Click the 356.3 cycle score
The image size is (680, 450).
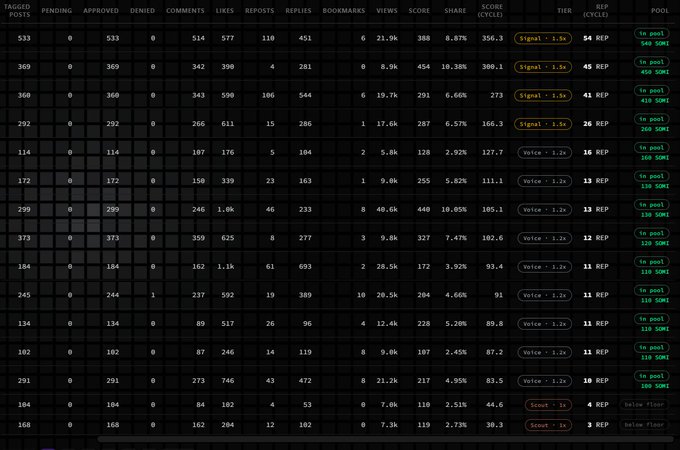[x=492, y=38]
